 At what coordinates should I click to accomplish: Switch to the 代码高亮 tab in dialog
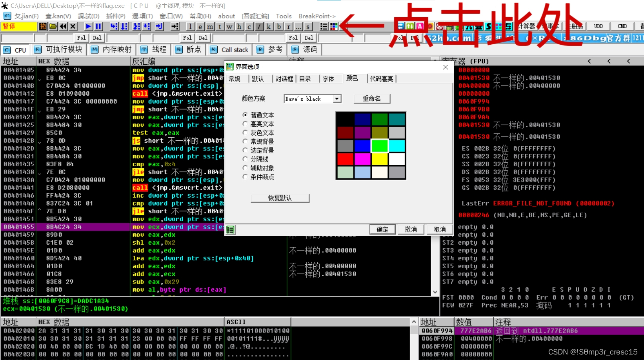(381, 79)
